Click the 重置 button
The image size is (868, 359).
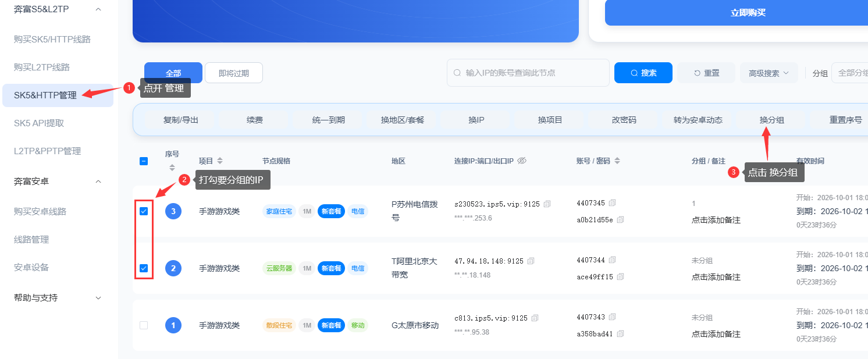pyautogui.click(x=706, y=73)
